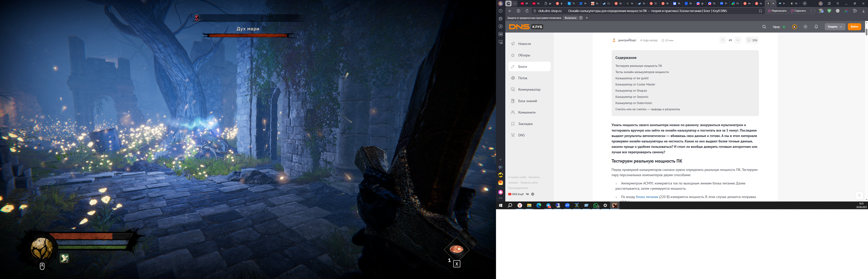Bookmark this page via address bar icon
The image size is (868, 279).
[x=760, y=11]
